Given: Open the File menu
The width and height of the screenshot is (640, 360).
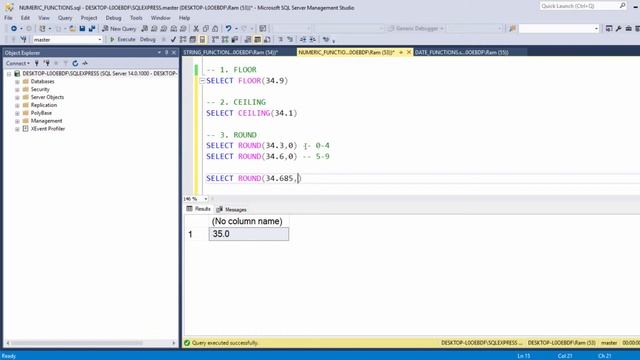Looking at the screenshot, I should [8, 18].
